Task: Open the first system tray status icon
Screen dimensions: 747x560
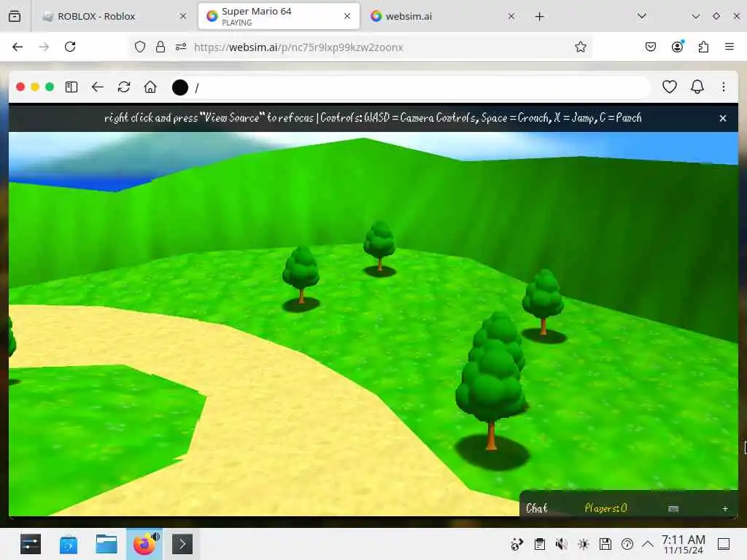Action: click(517, 544)
